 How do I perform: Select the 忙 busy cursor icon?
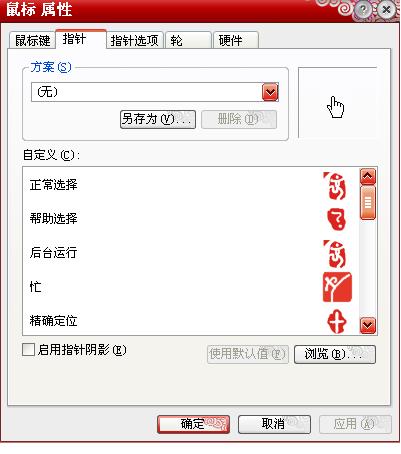point(337,287)
